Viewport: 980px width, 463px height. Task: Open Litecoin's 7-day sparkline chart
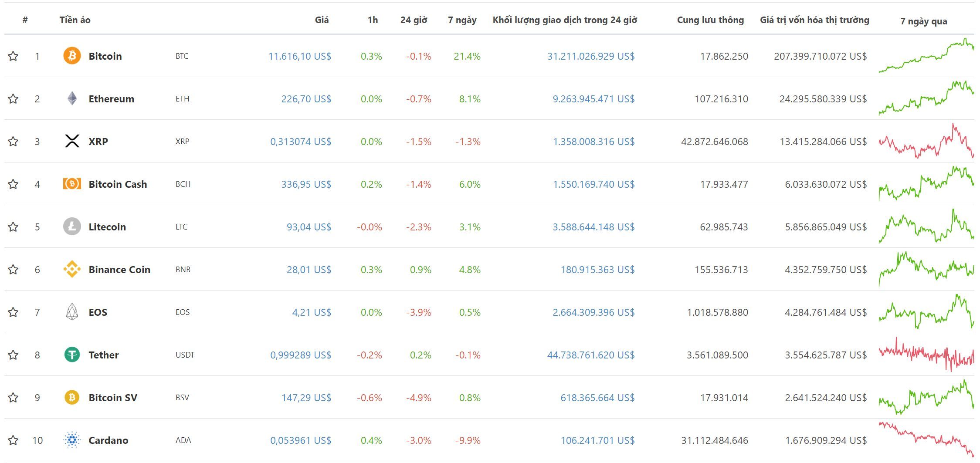click(926, 226)
